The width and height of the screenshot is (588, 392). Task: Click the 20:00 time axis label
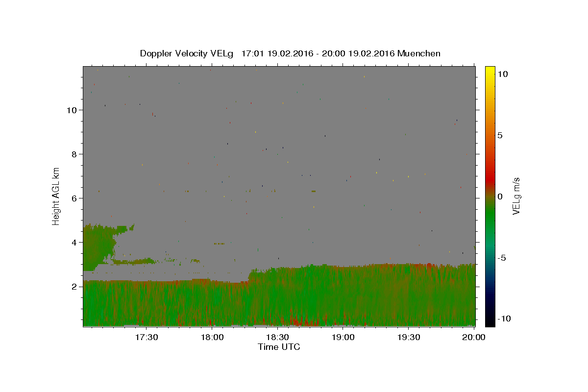[474, 337]
